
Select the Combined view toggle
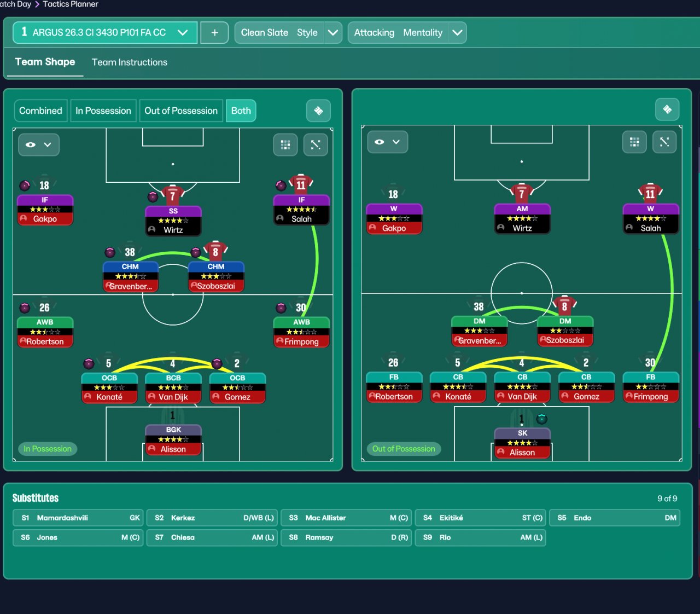40,111
